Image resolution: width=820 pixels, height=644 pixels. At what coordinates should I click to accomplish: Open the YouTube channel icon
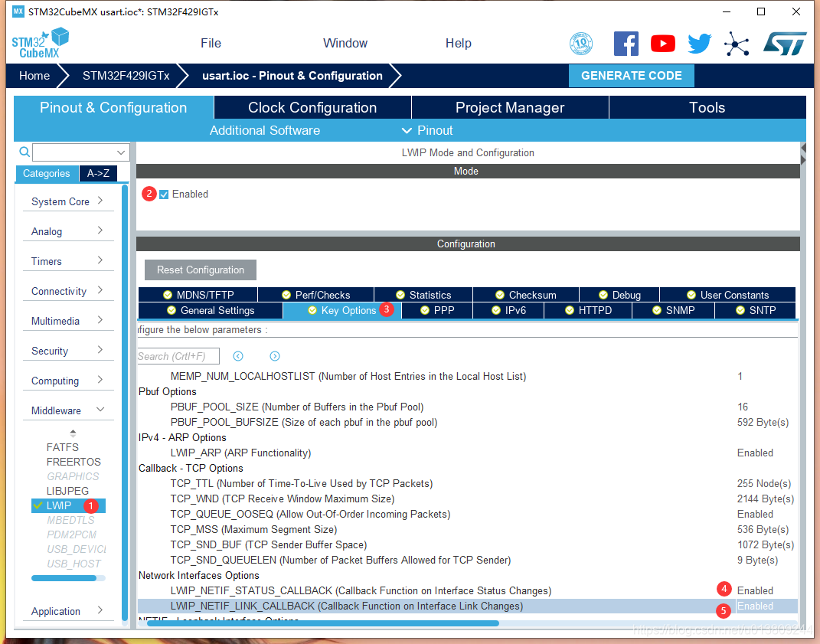(x=662, y=44)
